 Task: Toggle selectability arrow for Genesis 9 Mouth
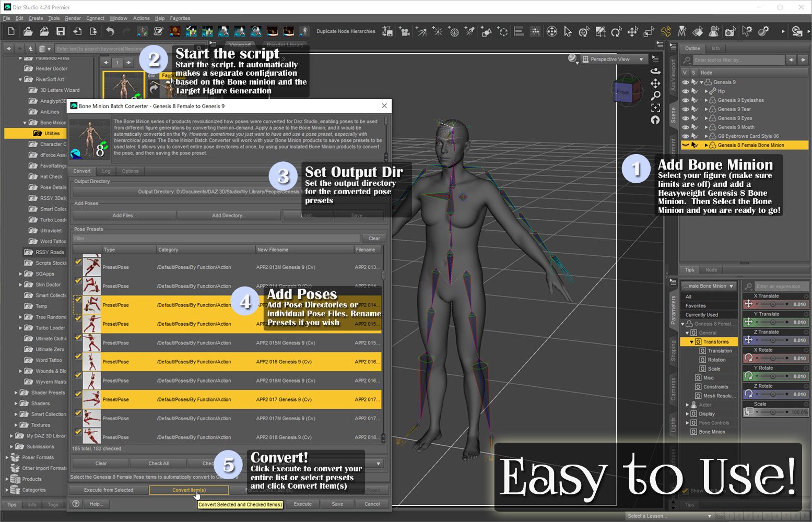[x=695, y=127]
